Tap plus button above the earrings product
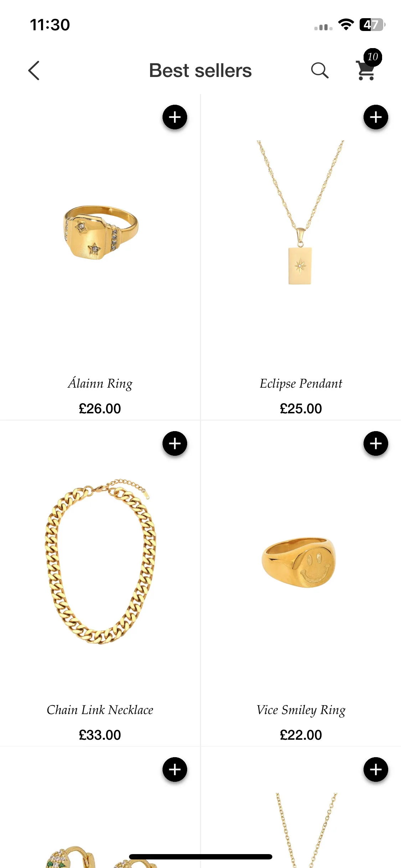 click(175, 770)
